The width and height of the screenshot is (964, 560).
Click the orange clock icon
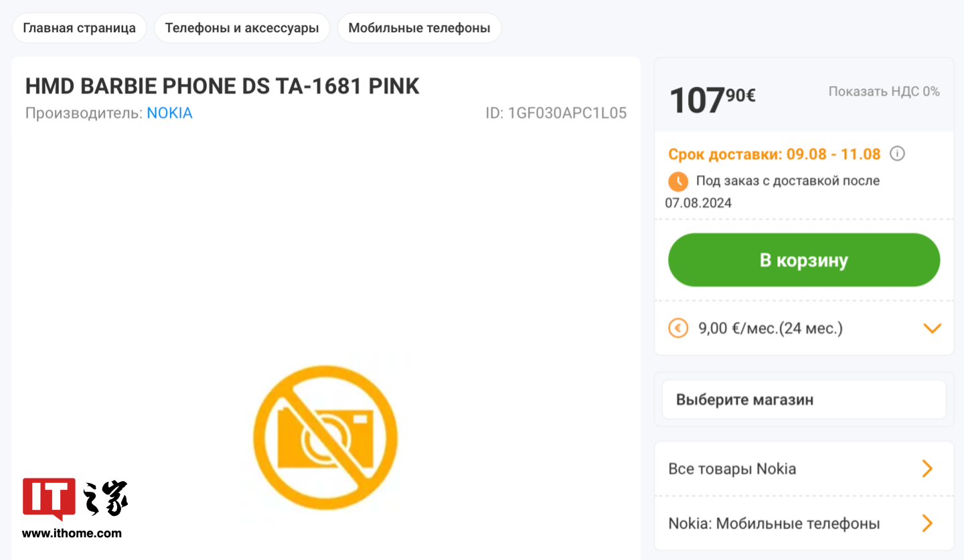[x=678, y=181]
